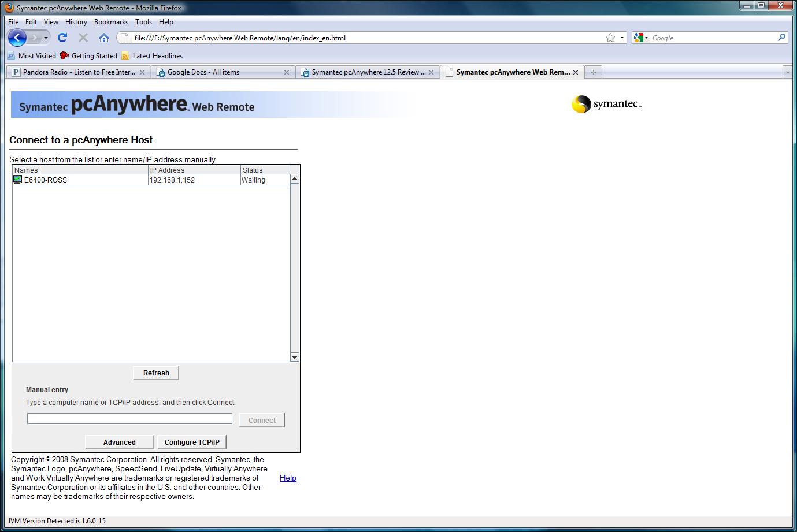Screen dimensions: 797x532
Task: Click the search magnifier icon
Action: pos(781,38)
